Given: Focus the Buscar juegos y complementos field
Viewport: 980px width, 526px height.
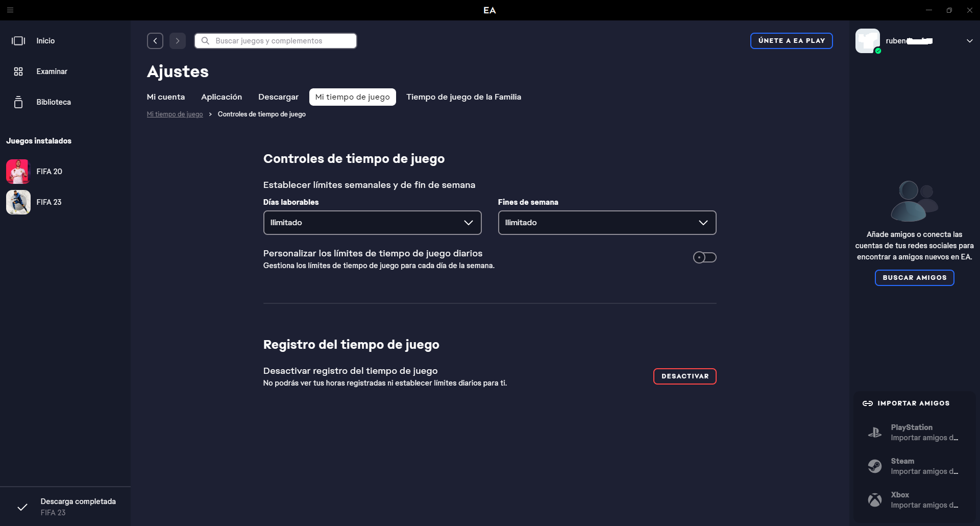Looking at the screenshot, I should coord(276,41).
